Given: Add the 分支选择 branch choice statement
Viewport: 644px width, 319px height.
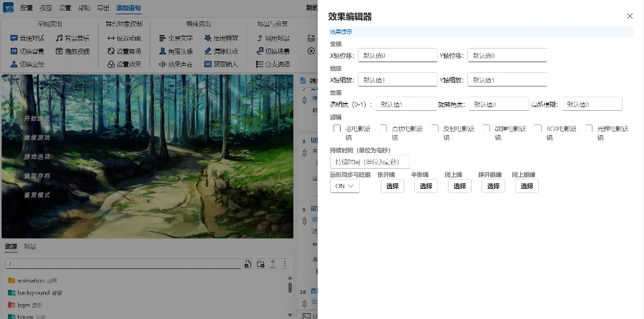Looking at the screenshot, I should point(273,64).
